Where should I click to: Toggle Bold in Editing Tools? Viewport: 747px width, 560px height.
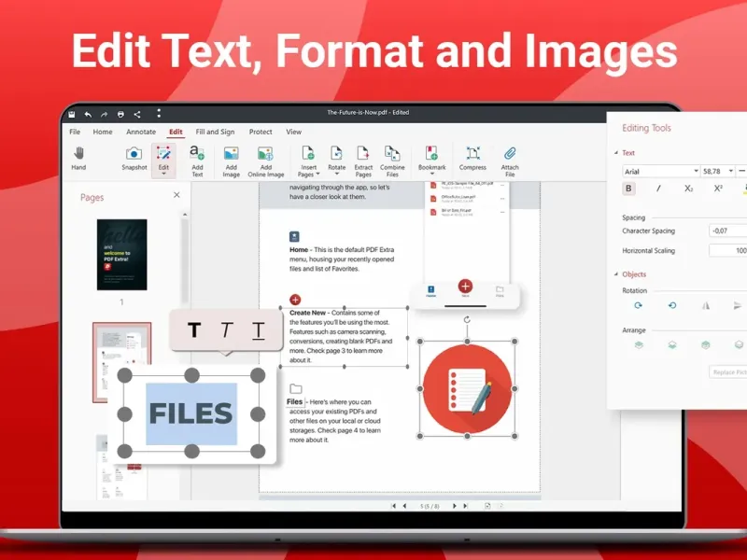(x=628, y=189)
